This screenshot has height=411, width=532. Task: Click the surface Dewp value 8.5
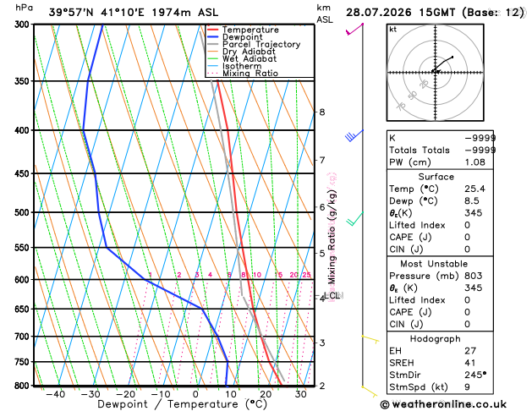coord(472,201)
